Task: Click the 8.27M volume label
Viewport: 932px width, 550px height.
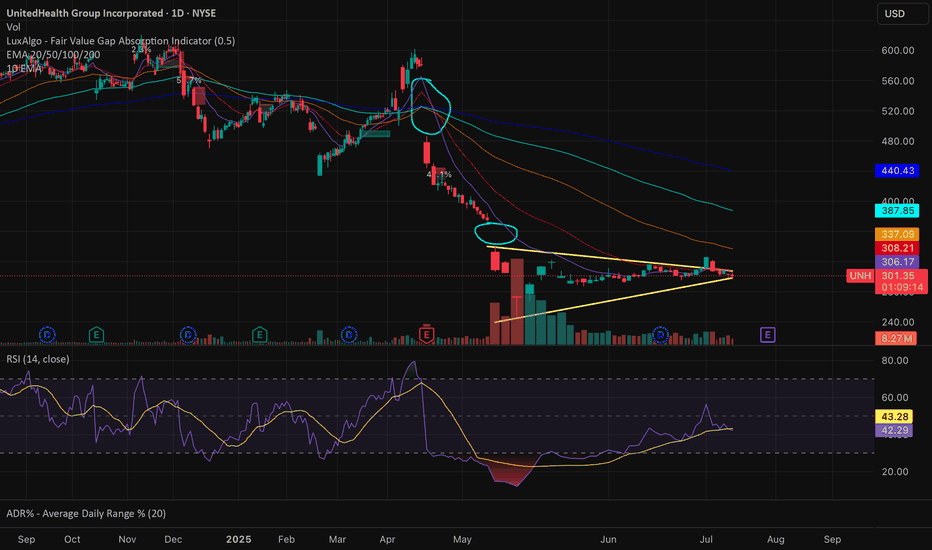Action: pyautogui.click(x=896, y=338)
